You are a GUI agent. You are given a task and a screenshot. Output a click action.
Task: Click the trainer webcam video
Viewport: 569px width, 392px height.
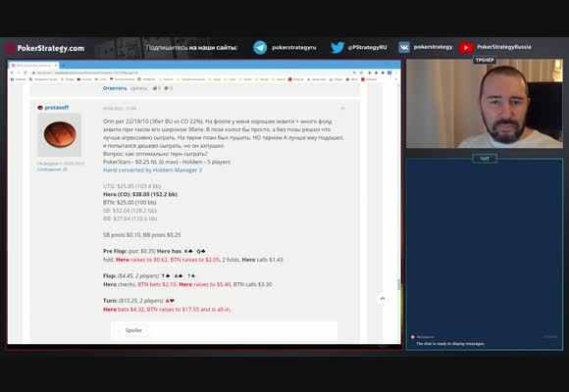coord(485,104)
